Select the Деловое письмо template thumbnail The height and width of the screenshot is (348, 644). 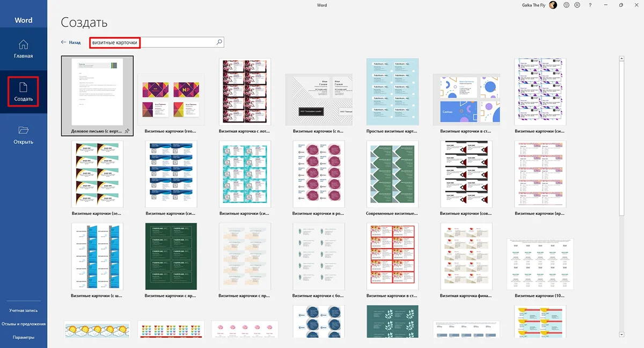coord(97,92)
